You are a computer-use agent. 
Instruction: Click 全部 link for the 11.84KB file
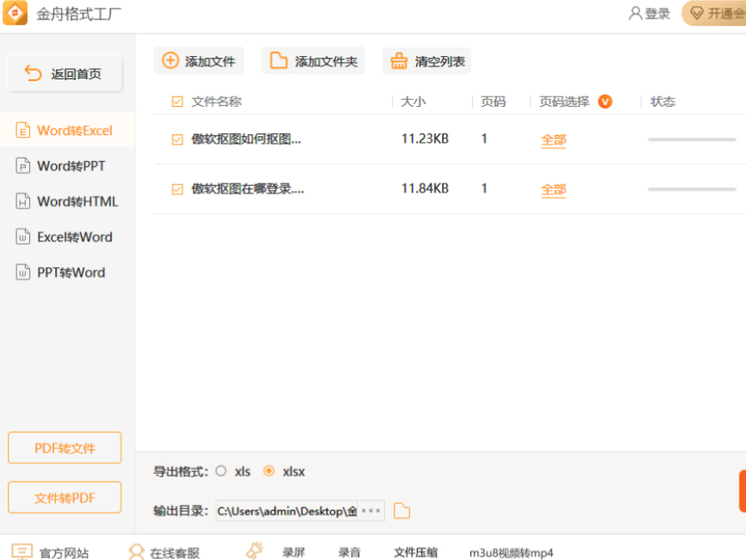pos(553,190)
